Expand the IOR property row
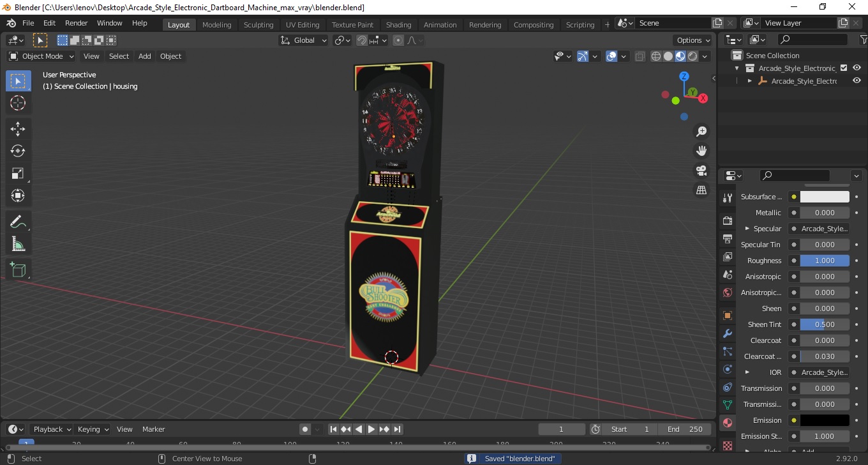 click(747, 372)
